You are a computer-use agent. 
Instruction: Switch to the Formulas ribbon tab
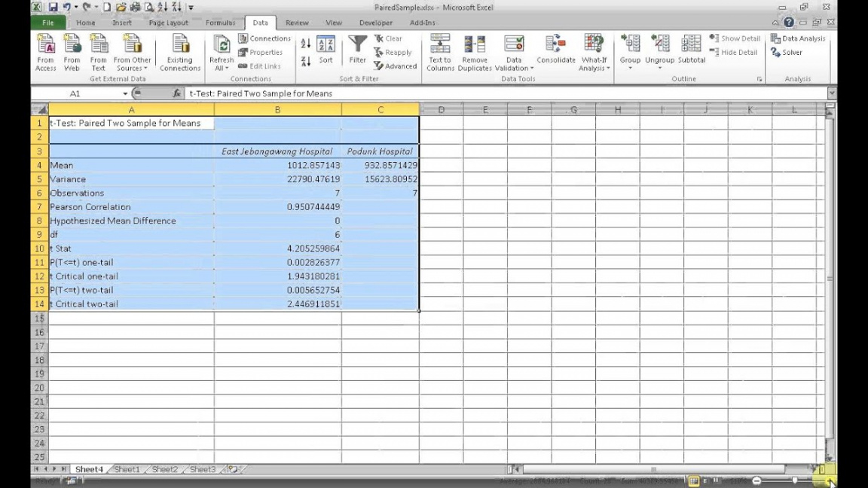[220, 23]
